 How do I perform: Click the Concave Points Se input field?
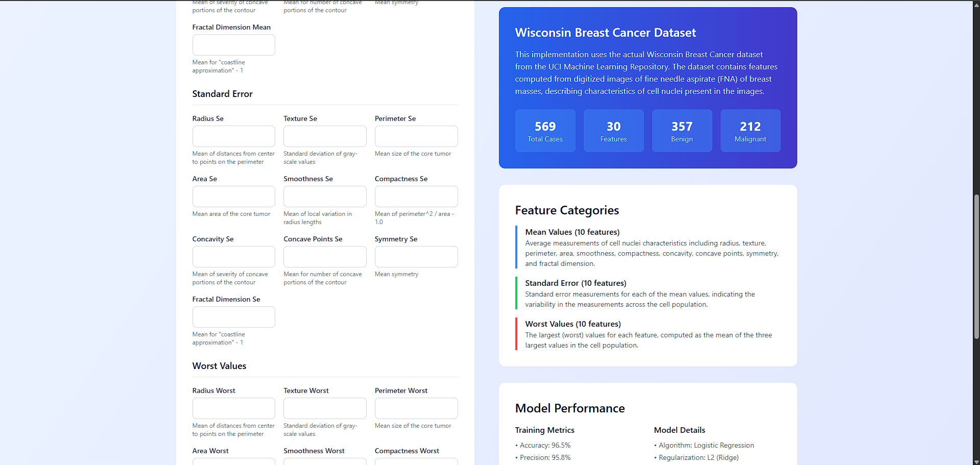coord(325,257)
